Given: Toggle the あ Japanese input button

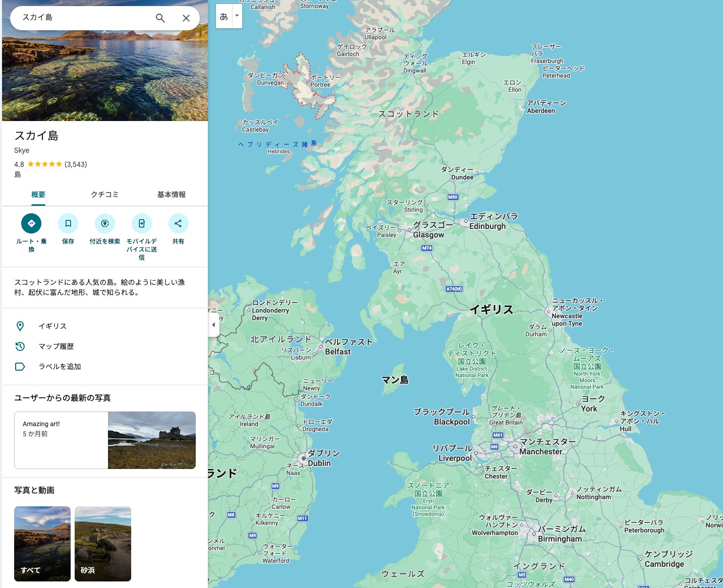Looking at the screenshot, I should point(224,16).
